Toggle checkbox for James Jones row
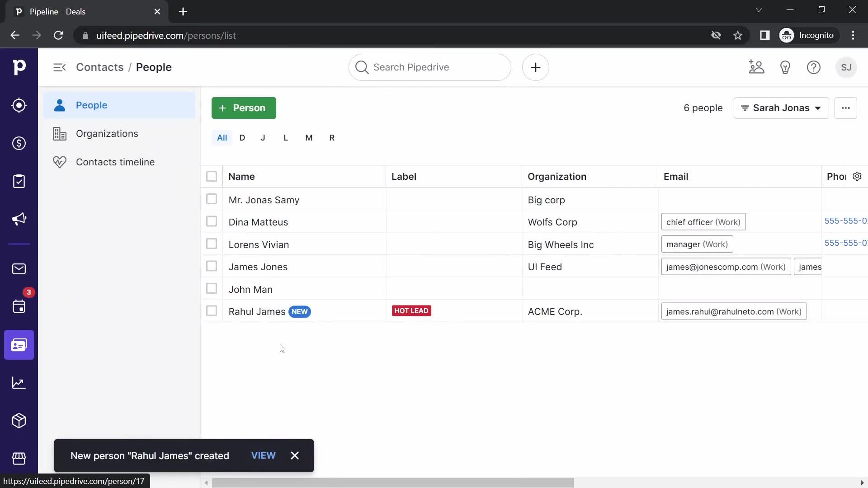 (212, 266)
